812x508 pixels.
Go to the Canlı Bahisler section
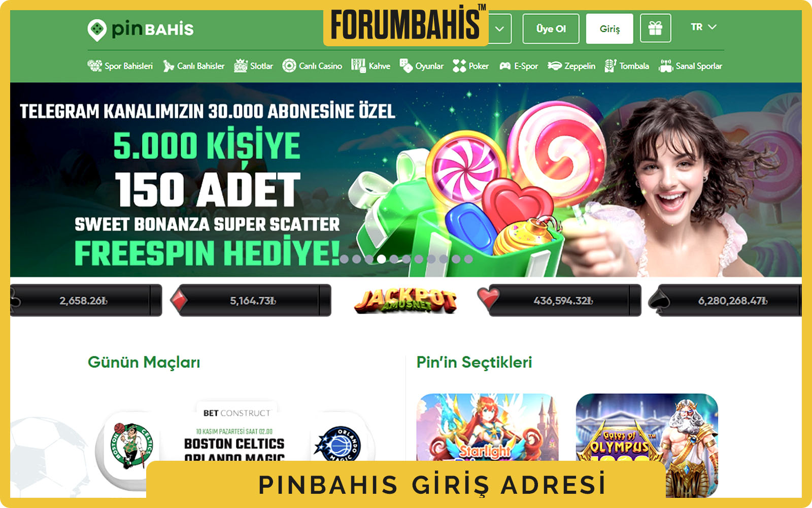[x=193, y=66]
